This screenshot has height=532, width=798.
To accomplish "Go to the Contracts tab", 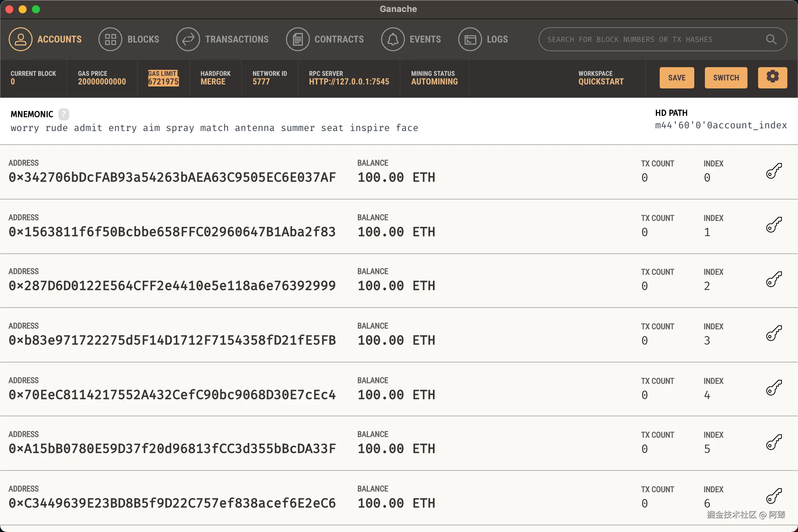I will tap(325, 39).
